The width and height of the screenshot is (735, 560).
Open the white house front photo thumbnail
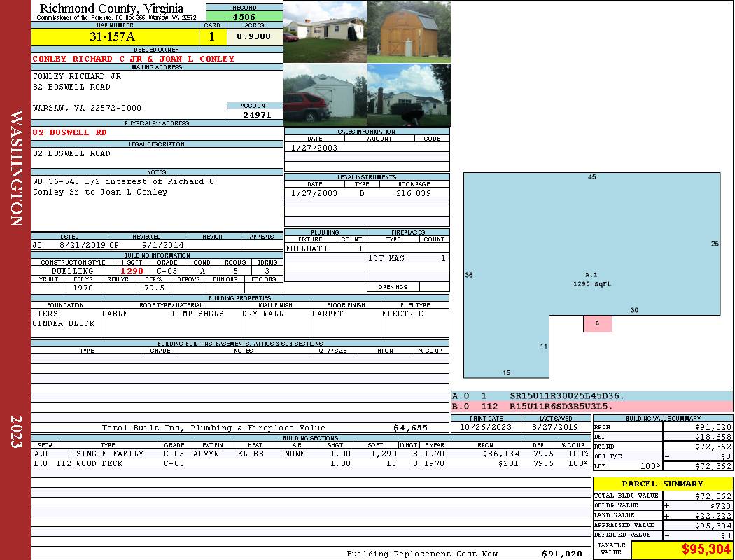click(325, 31)
